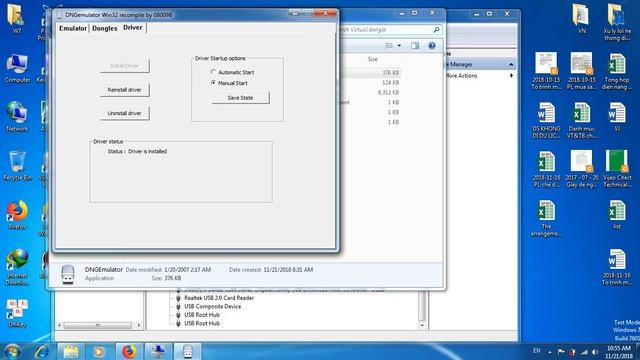Viewport: 640px width, 360px height.
Task: Switch to the Emulator tab
Action: [x=73, y=28]
